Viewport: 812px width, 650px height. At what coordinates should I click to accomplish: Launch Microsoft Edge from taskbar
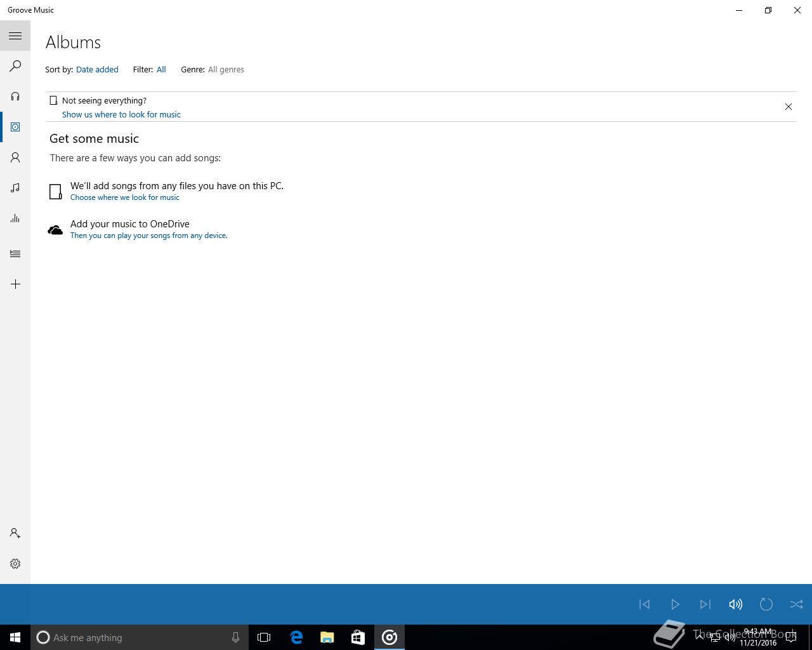pos(296,637)
